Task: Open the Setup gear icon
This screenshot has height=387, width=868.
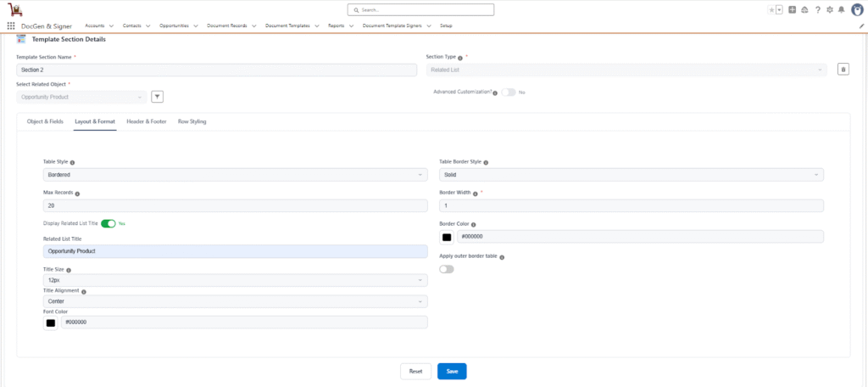Action: coord(826,9)
